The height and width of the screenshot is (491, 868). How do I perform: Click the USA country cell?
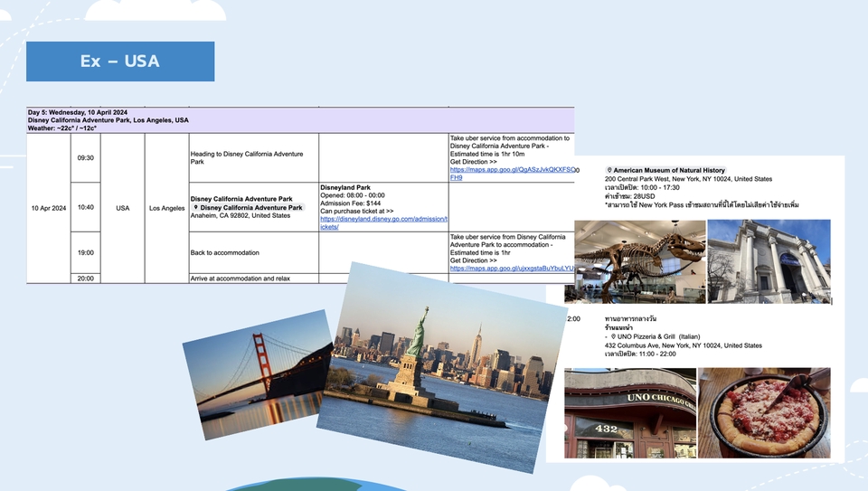[123, 208]
